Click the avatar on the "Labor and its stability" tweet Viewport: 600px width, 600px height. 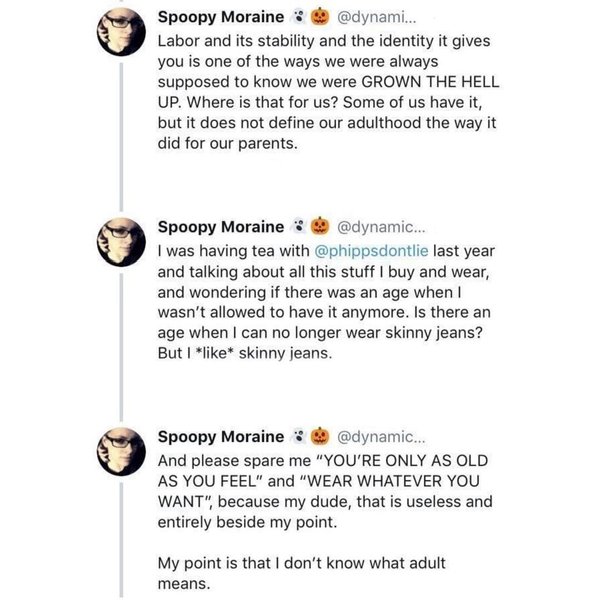click(121, 36)
